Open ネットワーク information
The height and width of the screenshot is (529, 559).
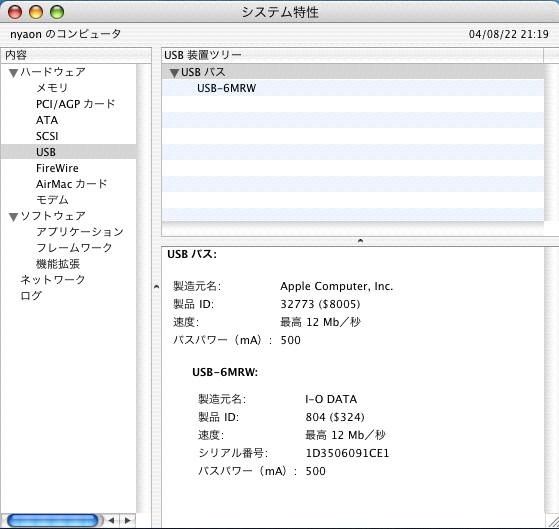tap(53, 279)
